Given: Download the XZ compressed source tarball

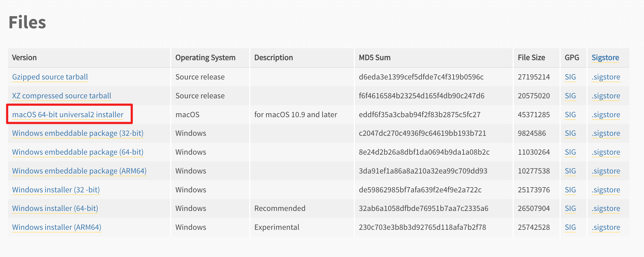Looking at the screenshot, I should pyautogui.click(x=61, y=96).
